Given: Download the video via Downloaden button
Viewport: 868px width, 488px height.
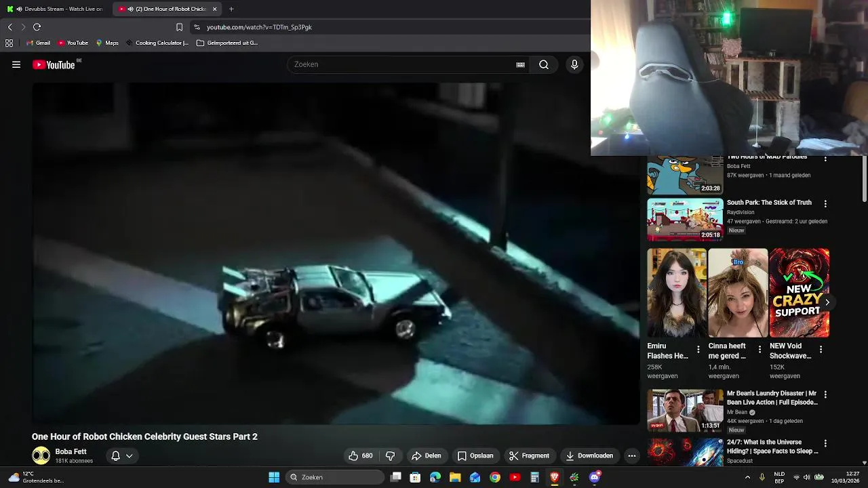Looking at the screenshot, I should point(589,455).
